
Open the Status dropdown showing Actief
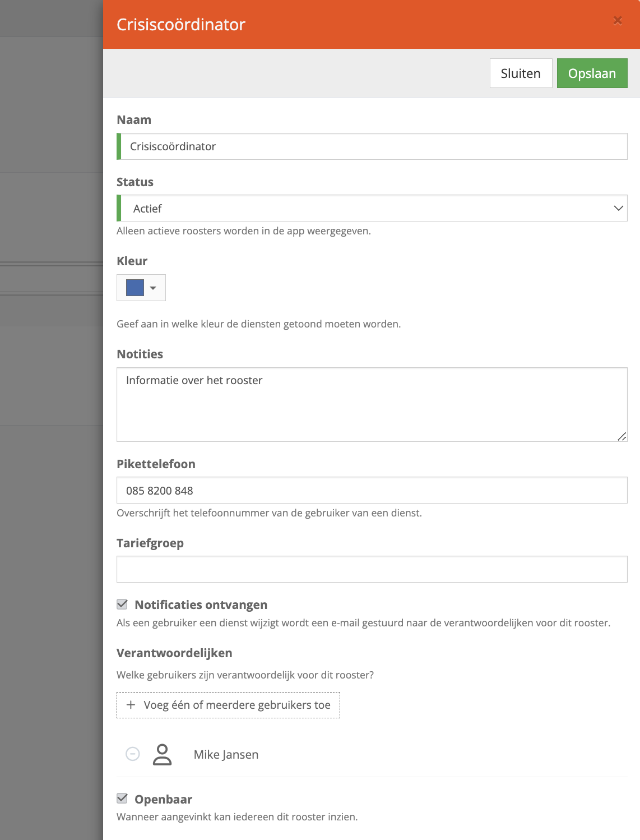pos(372,208)
